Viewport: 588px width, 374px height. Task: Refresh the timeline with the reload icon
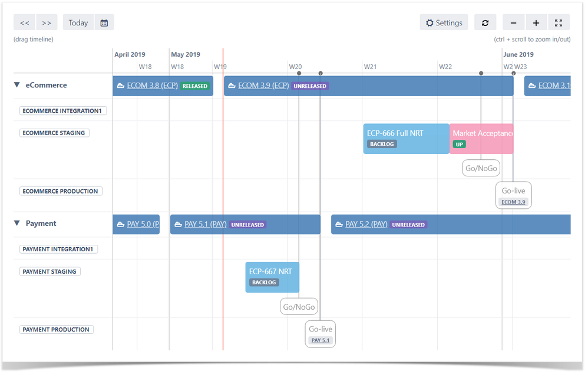pos(485,22)
